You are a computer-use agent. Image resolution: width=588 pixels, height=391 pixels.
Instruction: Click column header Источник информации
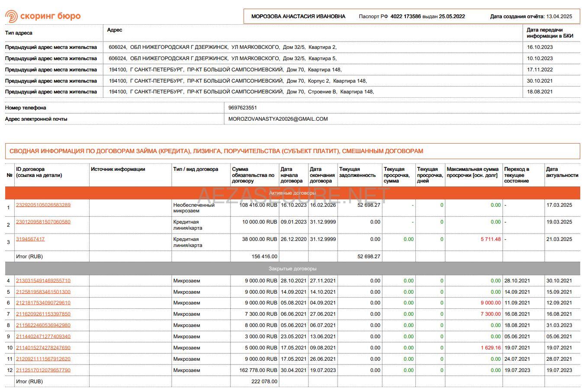coord(118,169)
